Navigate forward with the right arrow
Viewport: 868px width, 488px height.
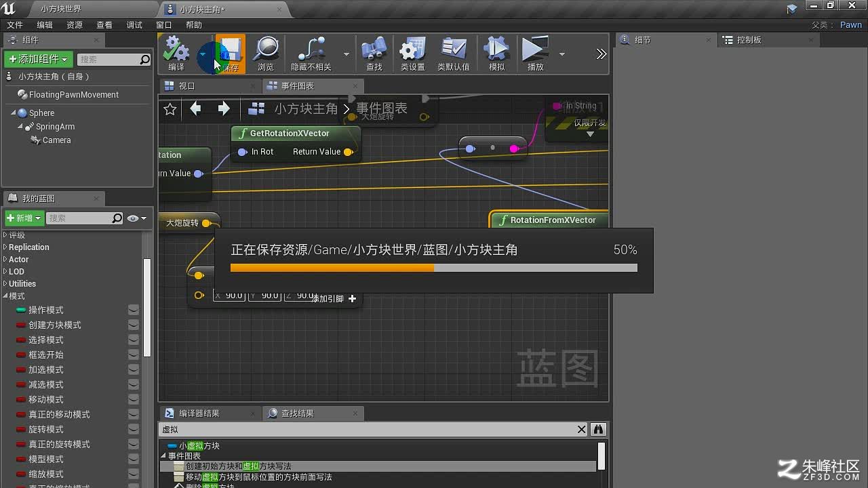224,108
